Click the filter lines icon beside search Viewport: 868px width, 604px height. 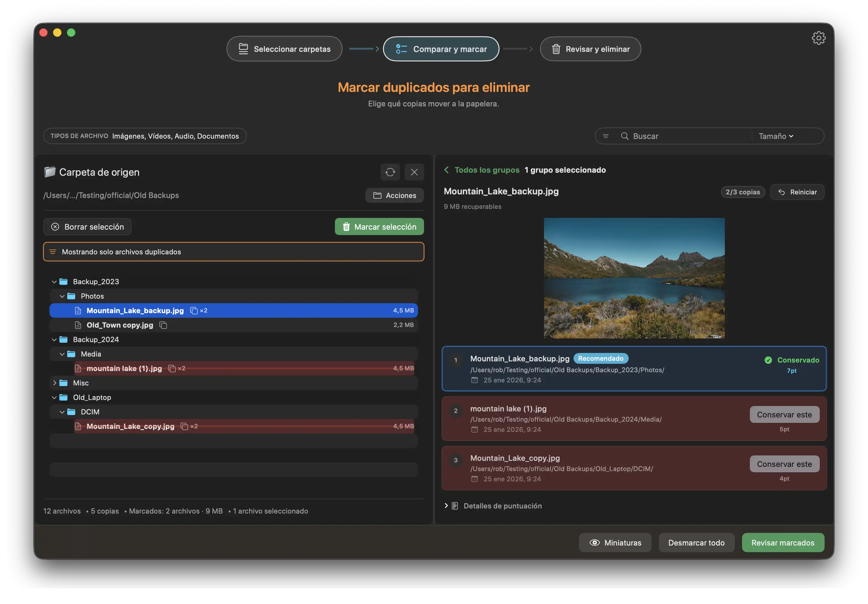pos(605,136)
